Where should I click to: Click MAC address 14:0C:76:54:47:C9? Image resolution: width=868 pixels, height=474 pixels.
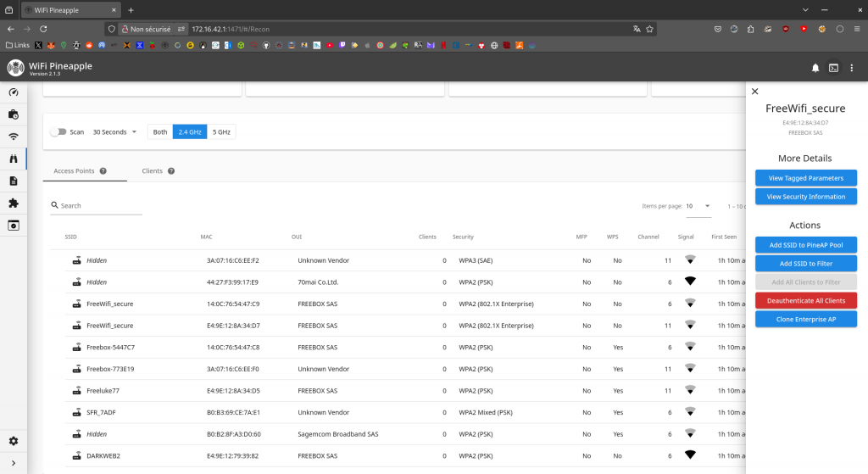tap(233, 304)
